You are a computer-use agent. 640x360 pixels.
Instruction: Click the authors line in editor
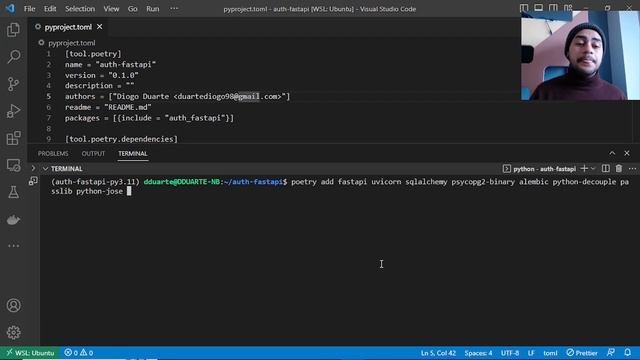[177, 96]
